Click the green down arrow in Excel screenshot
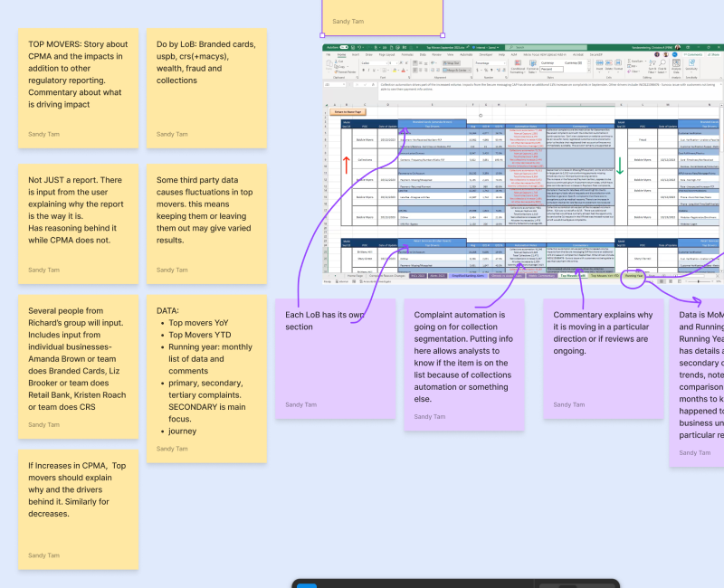The height and width of the screenshot is (588, 724). click(x=620, y=166)
